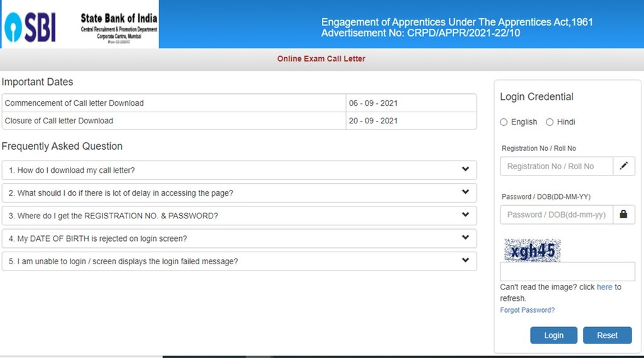Image resolution: width=644 pixels, height=358 pixels.
Task: Focus the Registration No / Roll No field
Action: point(557,166)
